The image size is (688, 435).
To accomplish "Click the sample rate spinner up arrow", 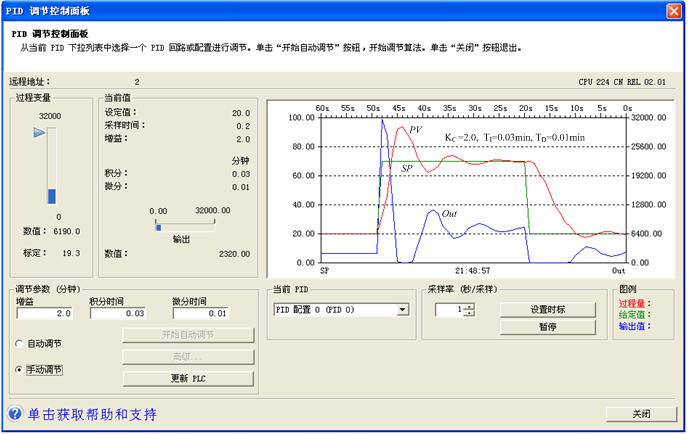I will point(469,307).
